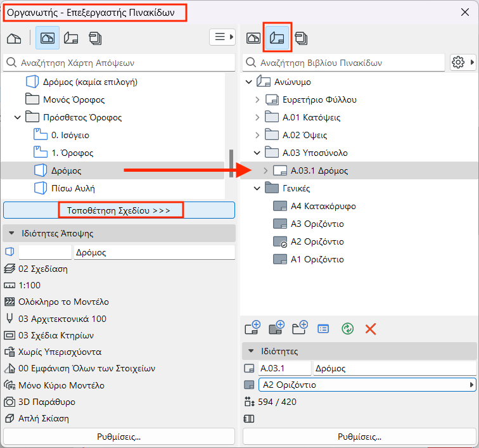Open Book Settings list icon
479x448 pixels.
click(323, 329)
